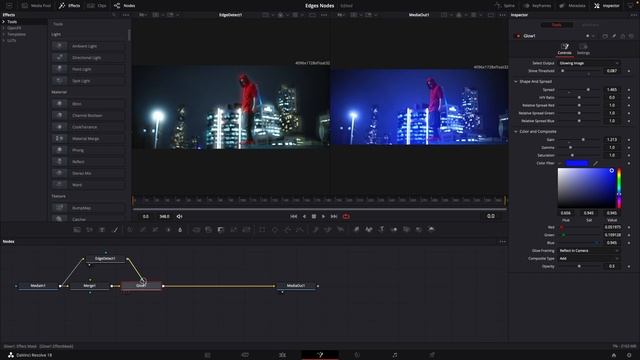The height and width of the screenshot is (360, 640).
Task: Open the Keyframes editor
Action: point(537,6)
